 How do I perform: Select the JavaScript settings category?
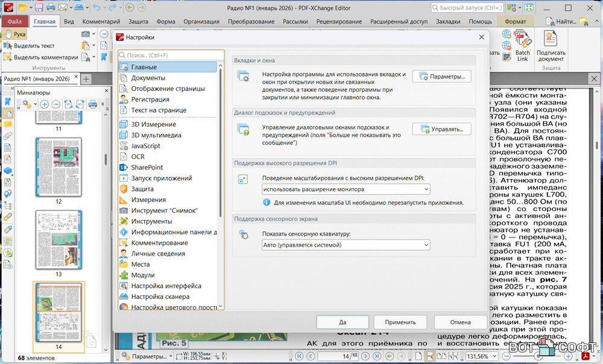[145, 146]
